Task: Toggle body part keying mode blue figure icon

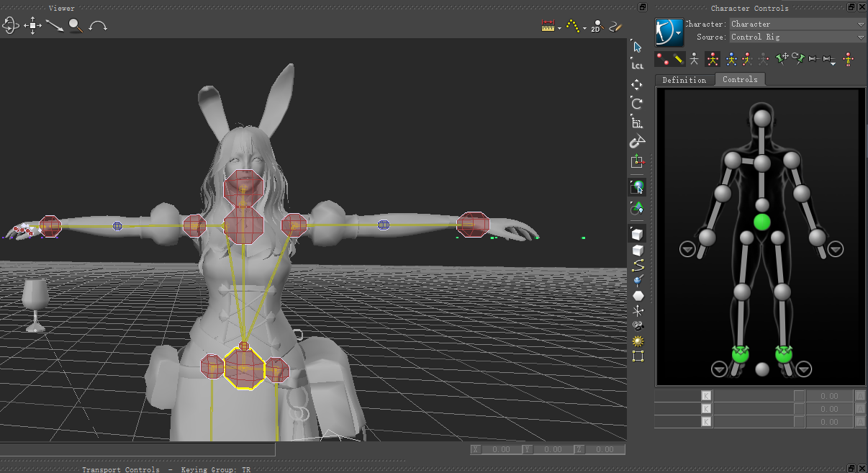Action: [x=731, y=59]
